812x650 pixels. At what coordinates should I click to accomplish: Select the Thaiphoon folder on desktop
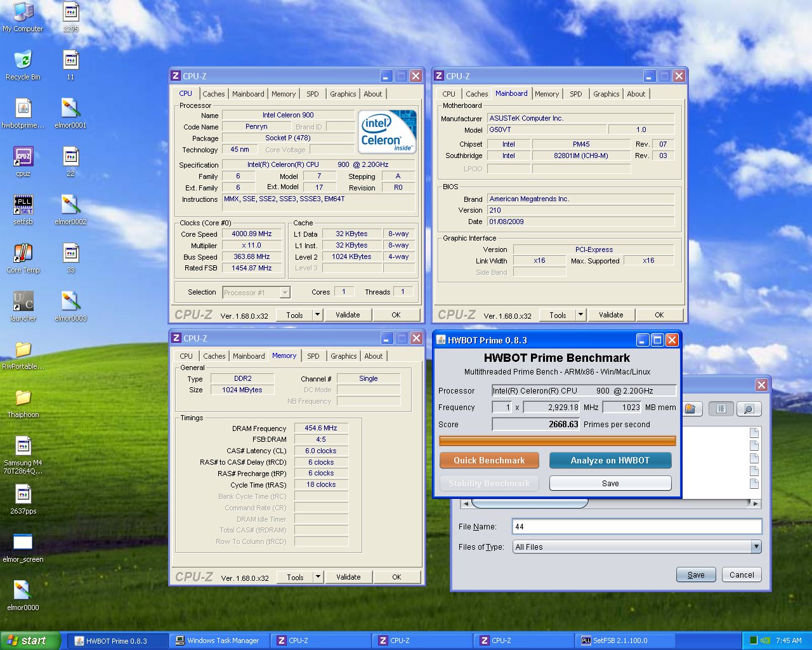tap(23, 398)
